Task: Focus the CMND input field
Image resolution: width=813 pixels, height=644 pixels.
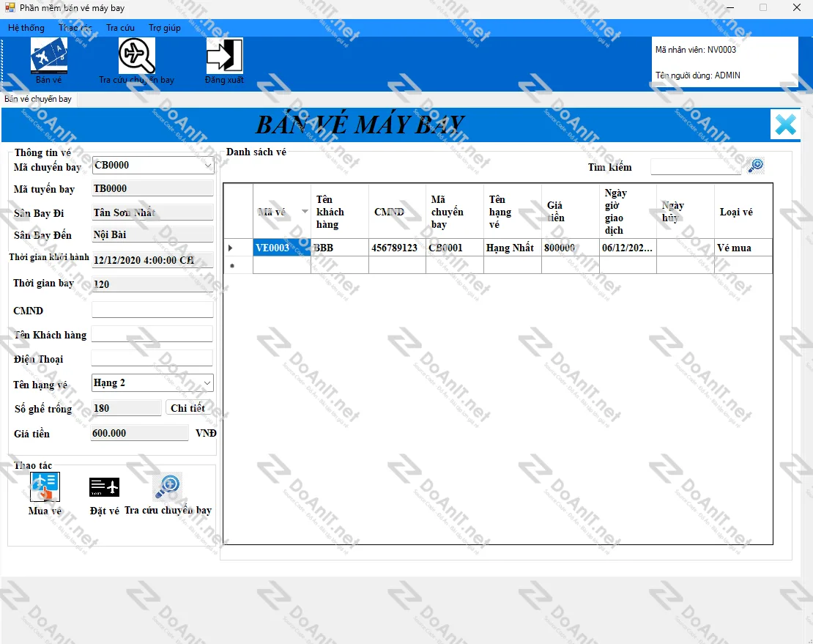Action: (x=152, y=310)
